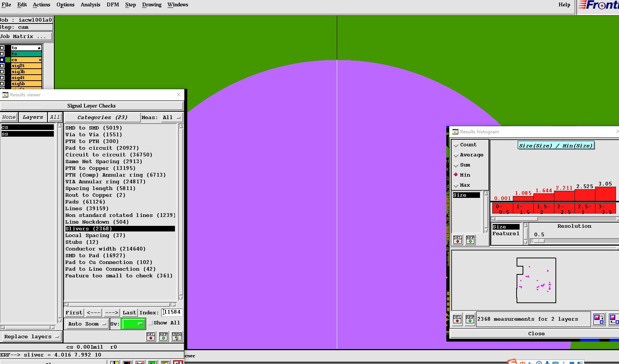Screen dimensions: 619x364
Task: Open the Drawing menu
Action: [152, 5]
